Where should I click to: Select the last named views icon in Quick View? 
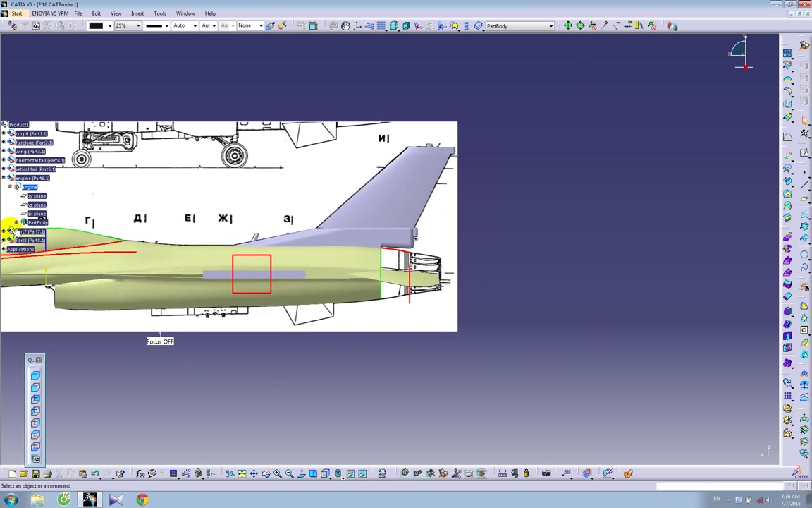click(x=35, y=459)
